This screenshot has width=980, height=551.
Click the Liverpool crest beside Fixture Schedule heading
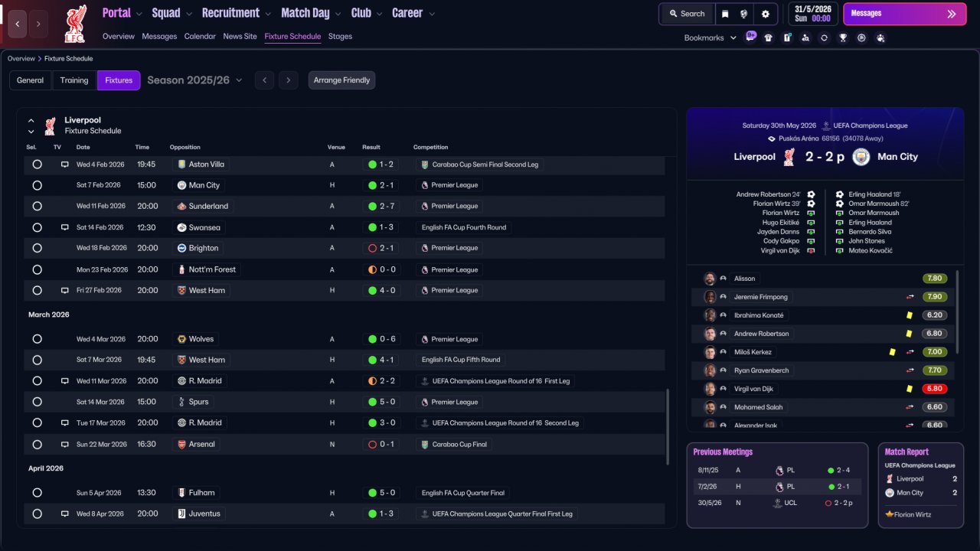pyautogui.click(x=50, y=126)
